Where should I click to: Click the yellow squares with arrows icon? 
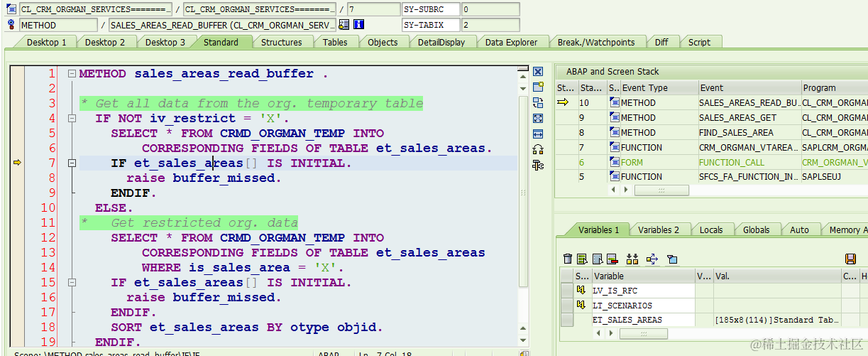point(632,259)
